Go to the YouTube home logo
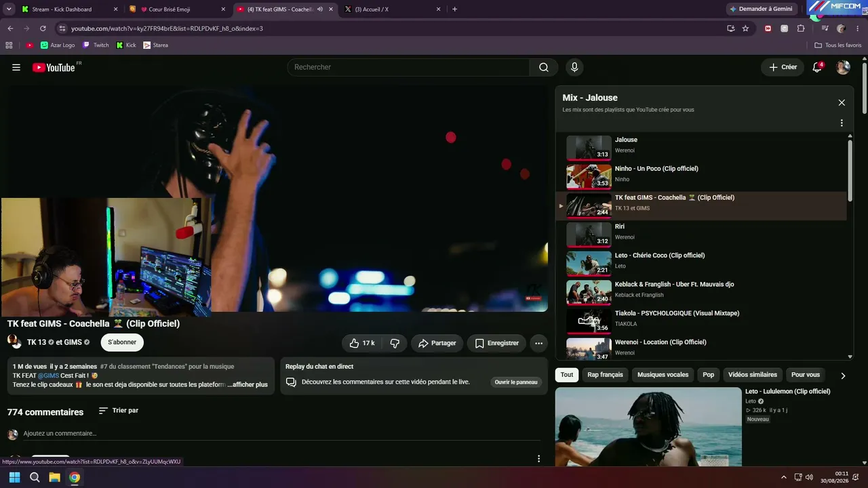Image resolution: width=868 pixels, height=488 pixels. pyautogui.click(x=54, y=67)
